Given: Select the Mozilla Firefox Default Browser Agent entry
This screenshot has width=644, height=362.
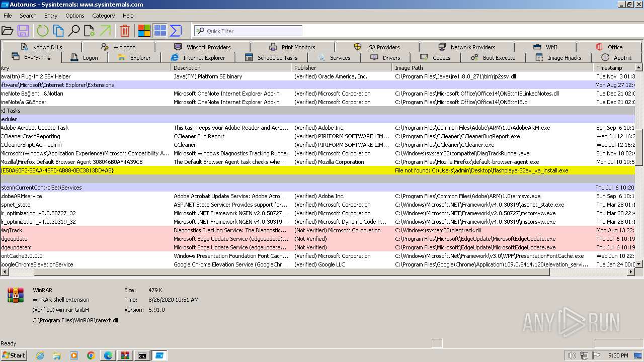Looking at the screenshot, I should [x=317, y=162].
